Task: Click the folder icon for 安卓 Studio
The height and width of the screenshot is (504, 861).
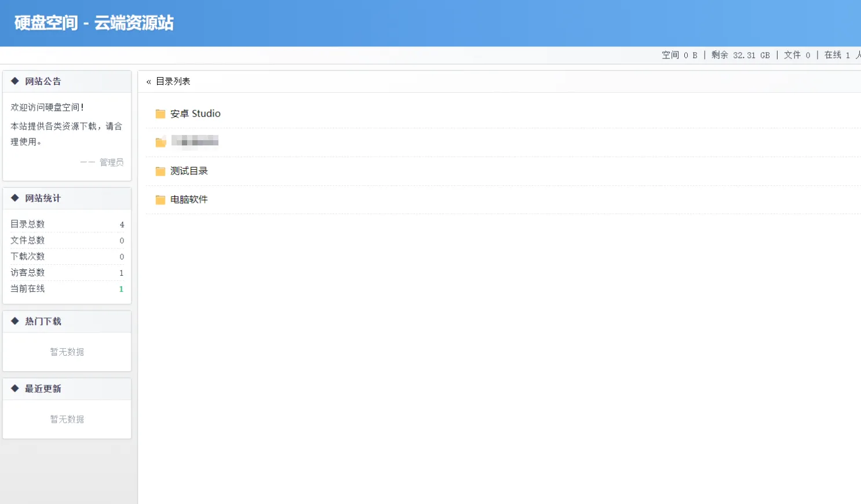Action: [x=160, y=114]
